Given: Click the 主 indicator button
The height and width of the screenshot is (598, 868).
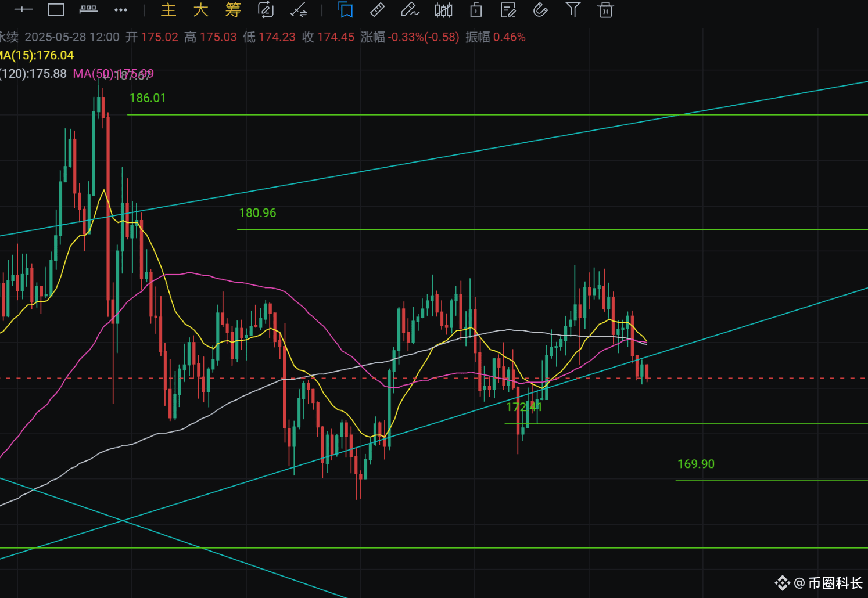Looking at the screenshot, I should 168,10.
